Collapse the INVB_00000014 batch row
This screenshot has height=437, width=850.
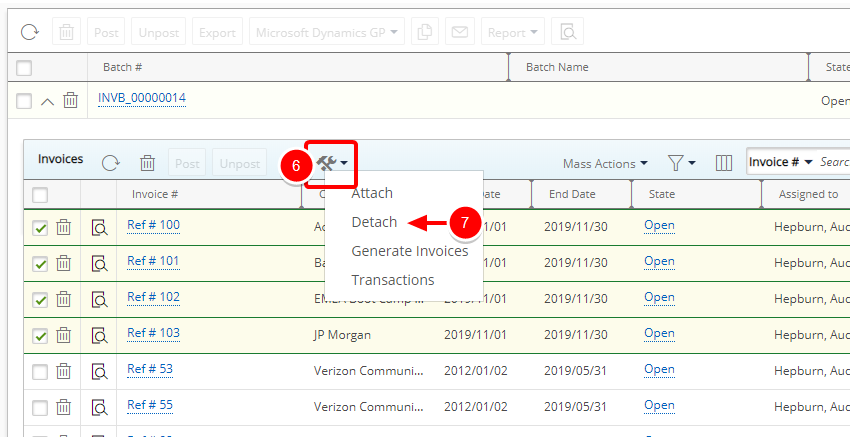48,100
